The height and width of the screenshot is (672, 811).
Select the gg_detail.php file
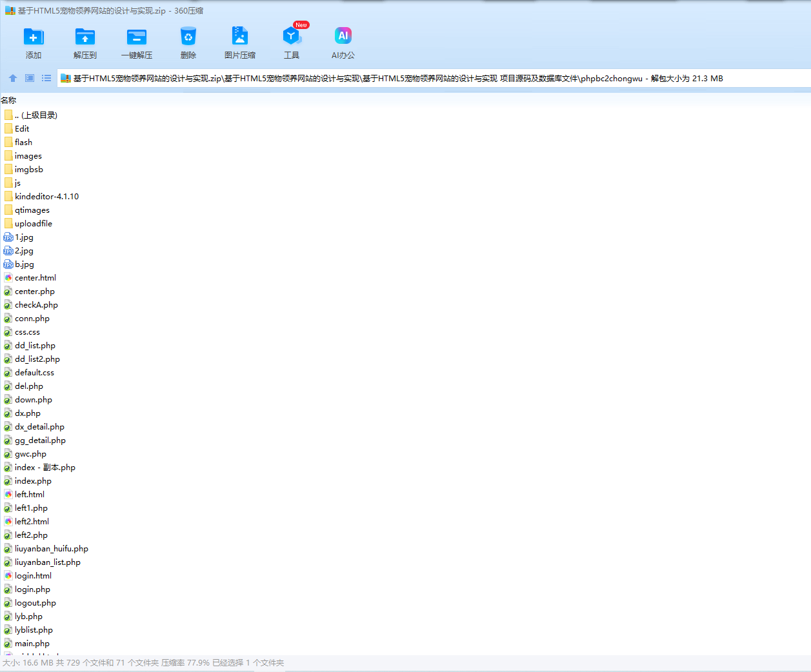click(35, 440)
